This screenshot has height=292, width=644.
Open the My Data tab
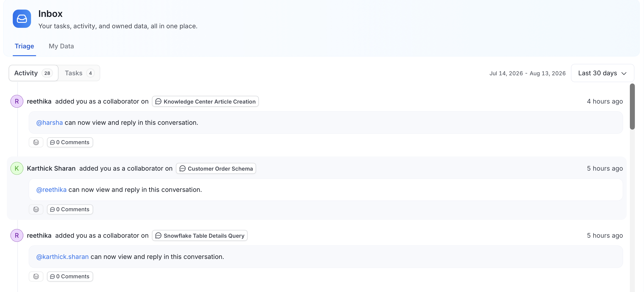[x=61, y=46]
